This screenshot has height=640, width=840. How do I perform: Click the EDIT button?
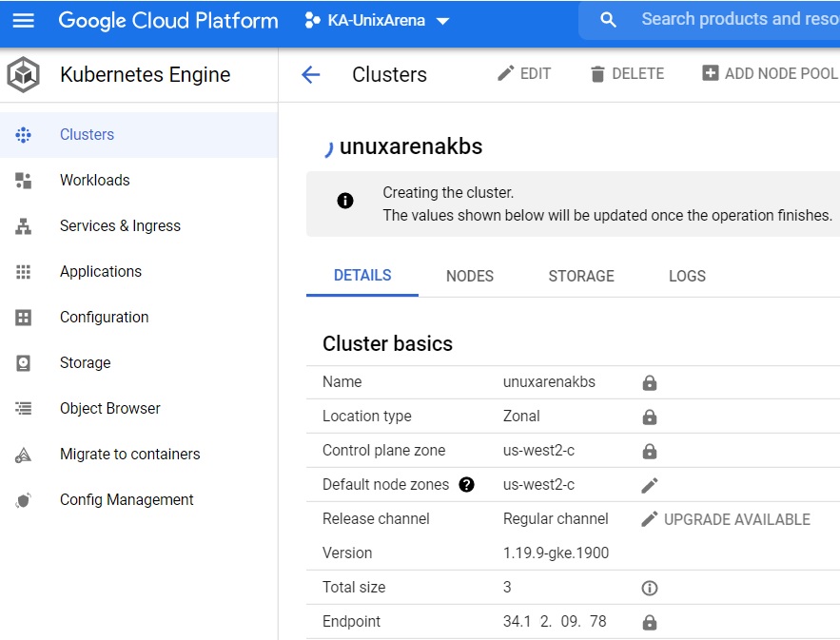[524, 73]
